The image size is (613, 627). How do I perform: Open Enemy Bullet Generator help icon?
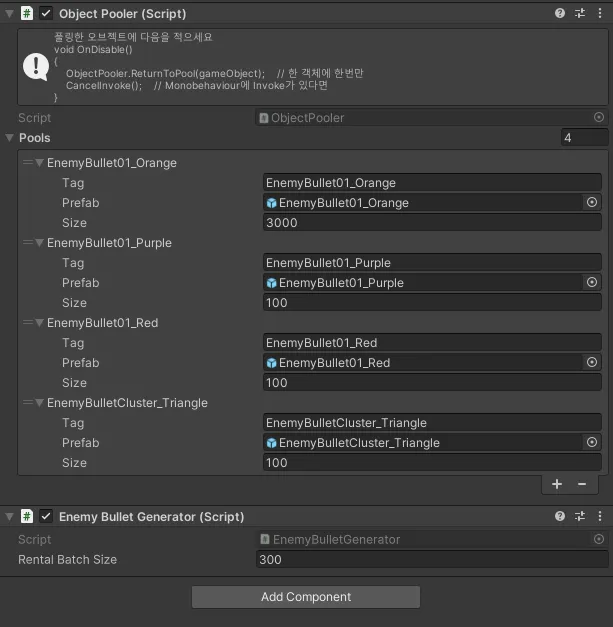tap(560, 517)
